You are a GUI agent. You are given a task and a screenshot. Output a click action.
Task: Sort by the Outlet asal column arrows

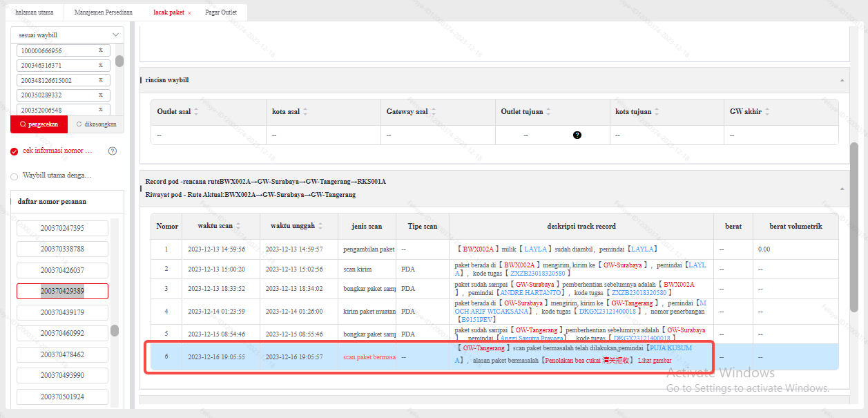pos(196,111)
